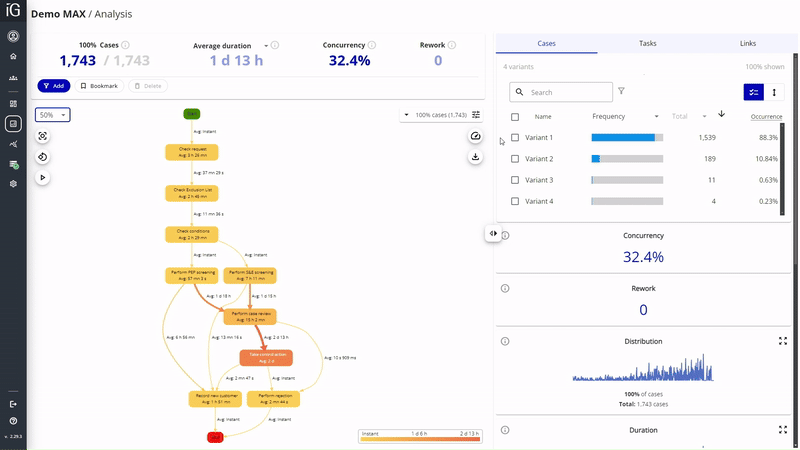
Task: Open the chart trends sidebar icon
Action: (13, 144)
